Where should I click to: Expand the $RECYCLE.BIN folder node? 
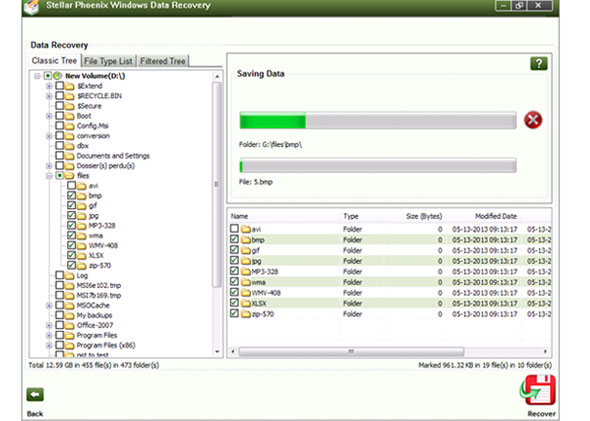point(49,96)
